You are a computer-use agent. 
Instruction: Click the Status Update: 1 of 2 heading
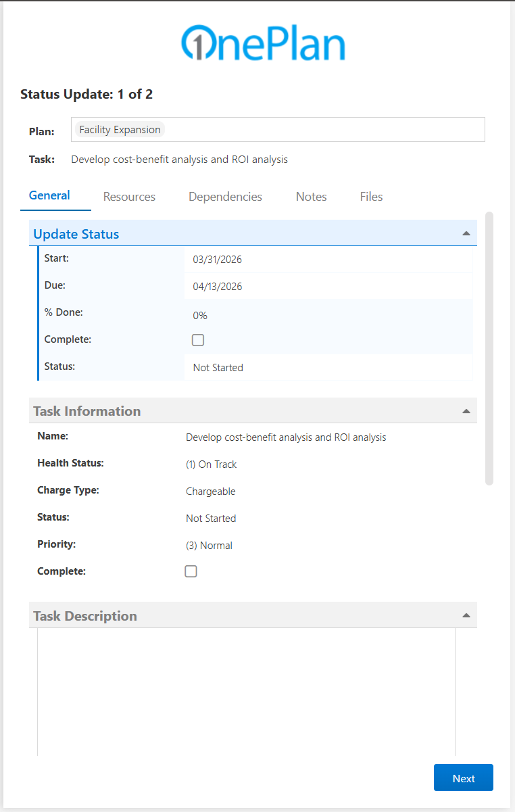tap(87, 94)
